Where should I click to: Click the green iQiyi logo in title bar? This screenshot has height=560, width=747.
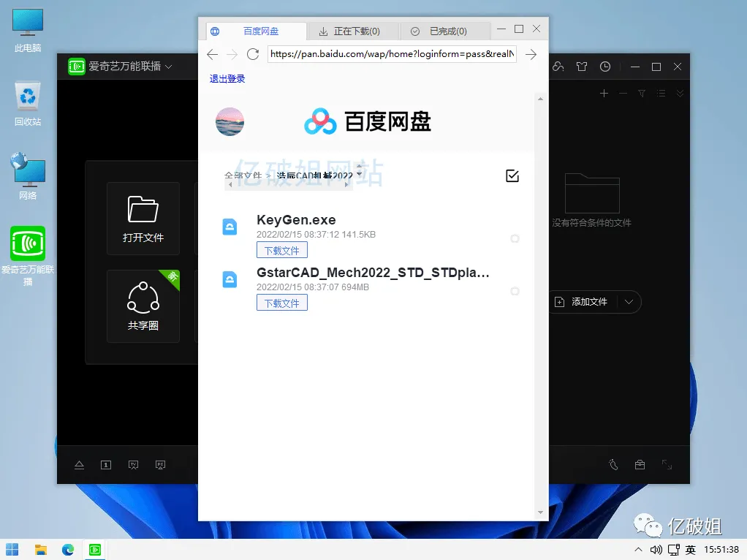coord(76,67)
